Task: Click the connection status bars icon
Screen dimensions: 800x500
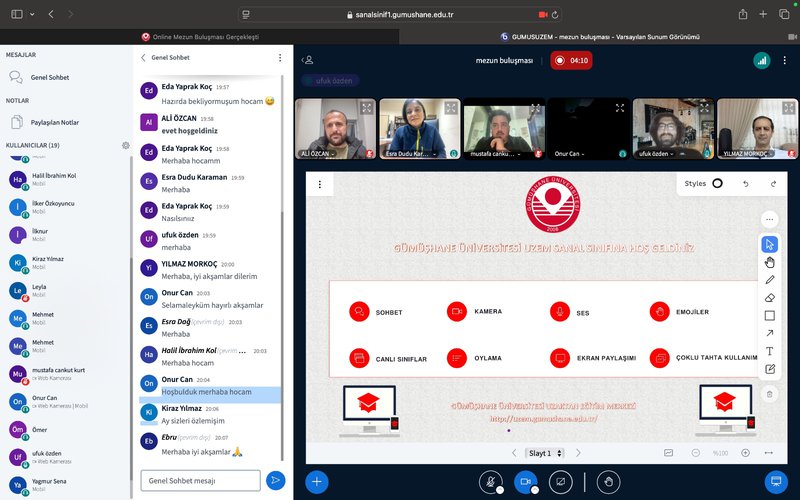Action: point(762,61)
